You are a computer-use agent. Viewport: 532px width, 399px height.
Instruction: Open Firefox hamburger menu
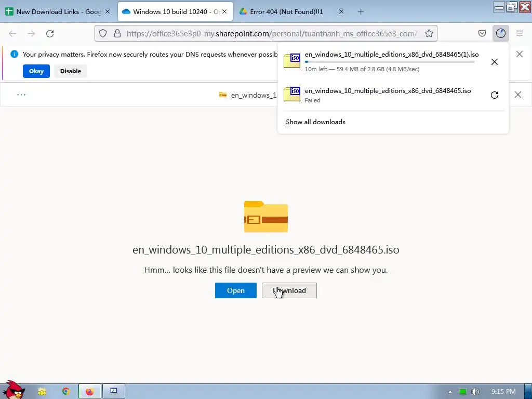(520, 33)
